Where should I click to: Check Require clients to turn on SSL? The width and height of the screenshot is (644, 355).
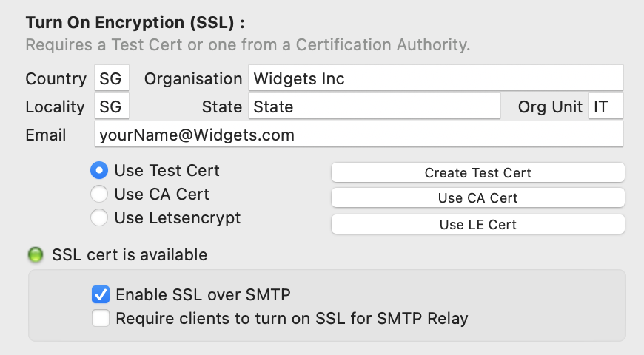[x=101, y=319]
